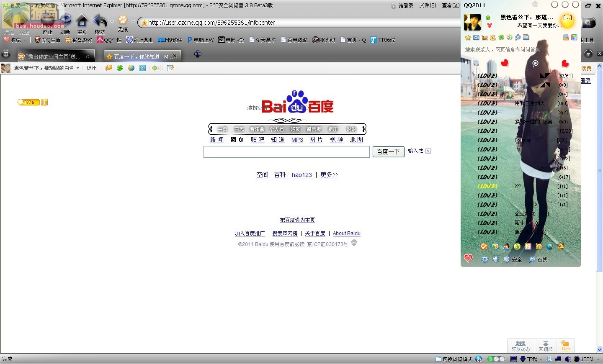The width and height of the screenshot is (603, 364).
Task: Open the 100% zoom dropdown in the status bar
Action: pos(598,359)
